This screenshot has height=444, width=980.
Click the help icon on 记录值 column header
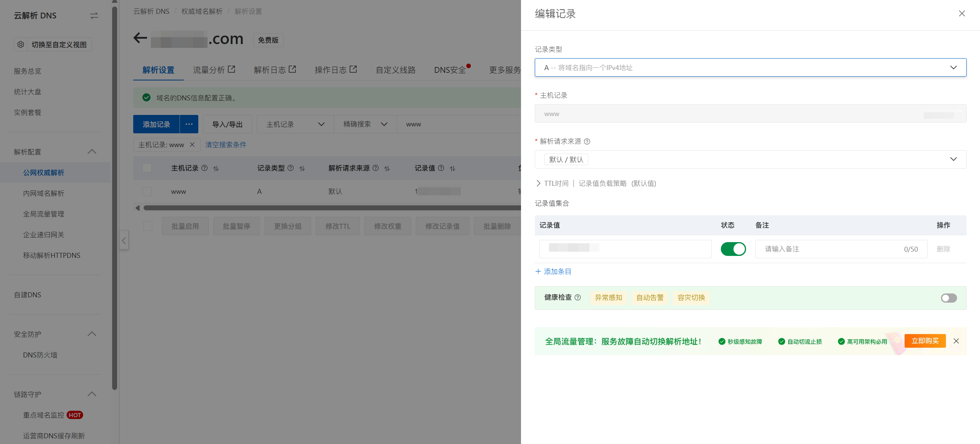[x=441, y=168]
